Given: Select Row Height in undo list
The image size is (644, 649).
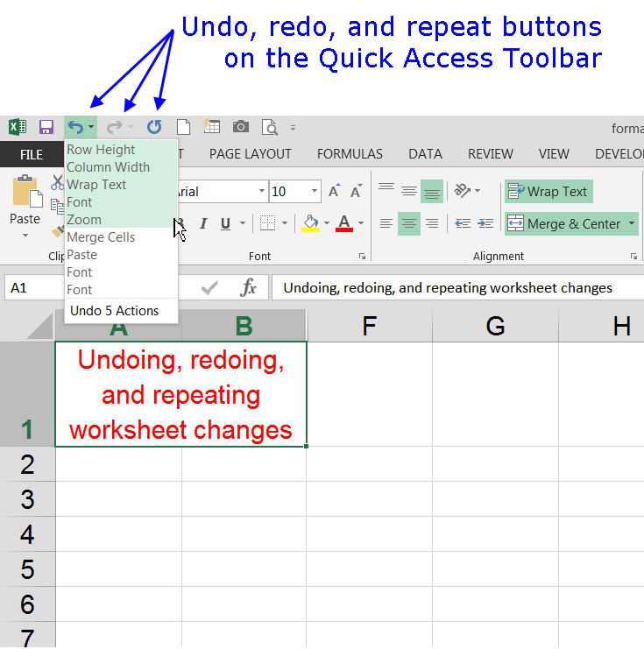Looking at the screenshot, I should tap(121, 150).
